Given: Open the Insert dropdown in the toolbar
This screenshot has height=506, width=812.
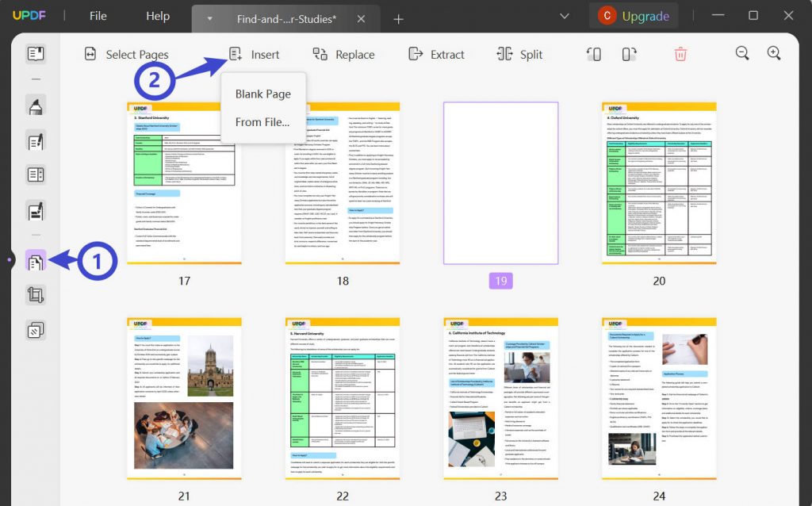Looking at the screenshot, I should (x=255, y=54).
